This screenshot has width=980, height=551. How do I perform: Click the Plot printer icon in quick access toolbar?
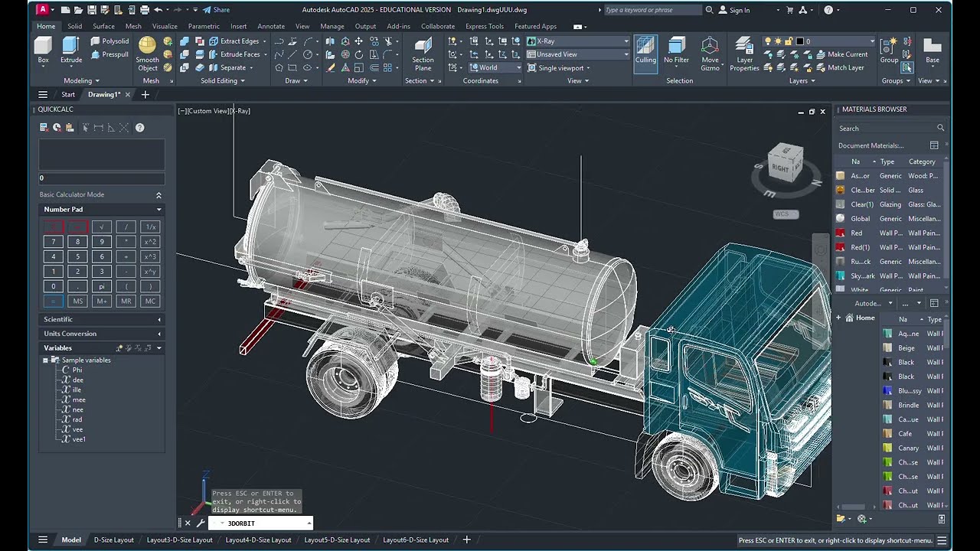point(144,10)
